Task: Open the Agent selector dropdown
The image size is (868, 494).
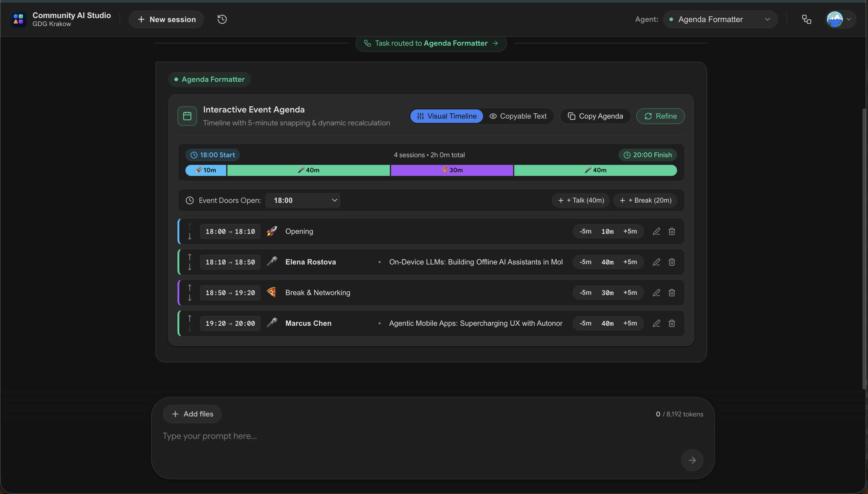Action: click(720, 19)
